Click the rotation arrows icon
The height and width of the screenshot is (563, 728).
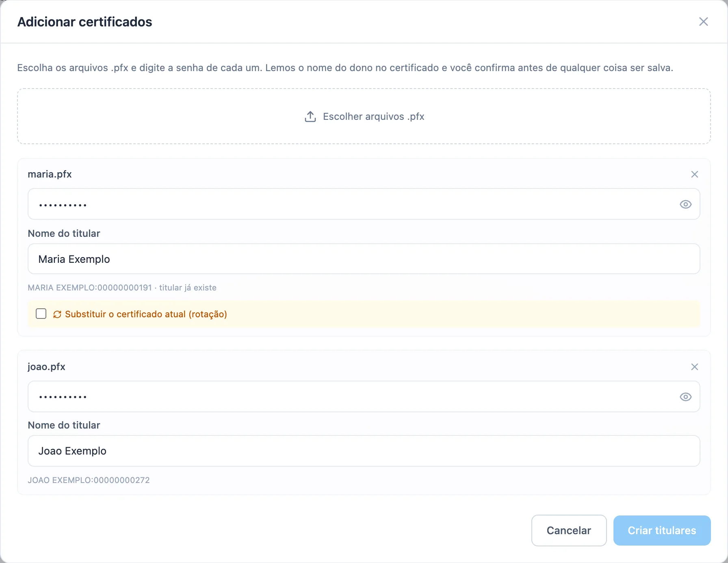coord(57,314)
